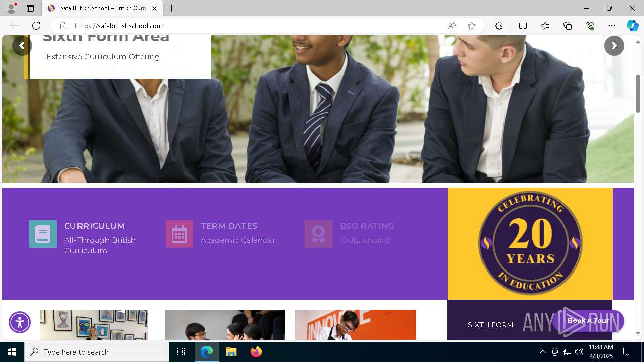Image resolution: width=644 pixels, height=362 pixels.
Task: Open the BSO Rating link
Action: pyautogui.click(x=367, y=226)
